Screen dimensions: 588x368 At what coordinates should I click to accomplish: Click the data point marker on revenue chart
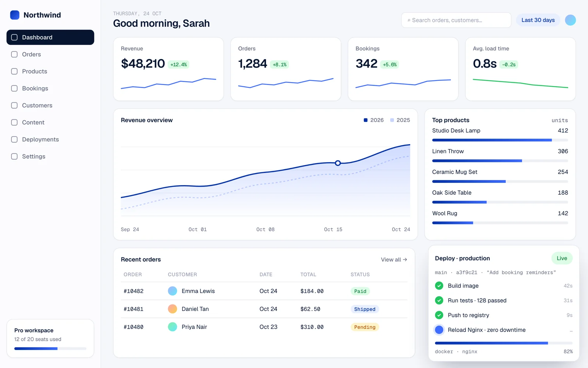click(x=338, y=163)
